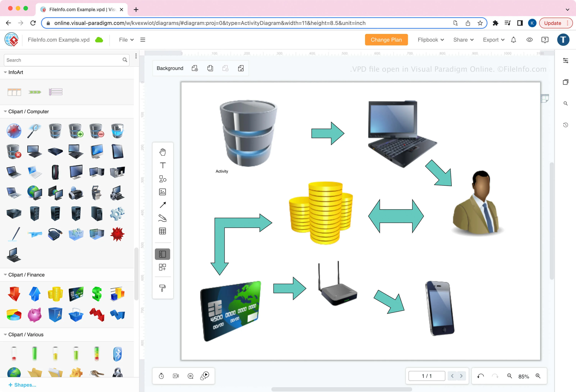The width and height of the screenshot is (576, 392).
Task: Toggle the eye preview icon in header
Action: tap(529, 40)
